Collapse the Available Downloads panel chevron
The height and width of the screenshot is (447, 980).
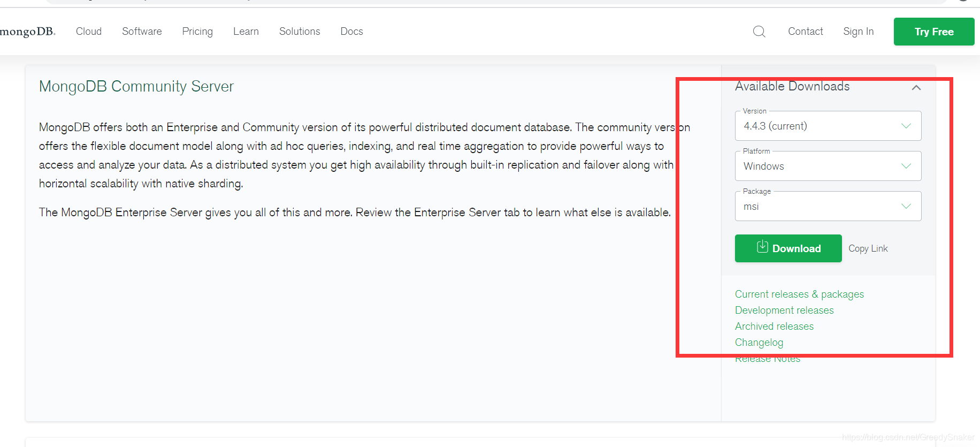[x=916, y=87]
